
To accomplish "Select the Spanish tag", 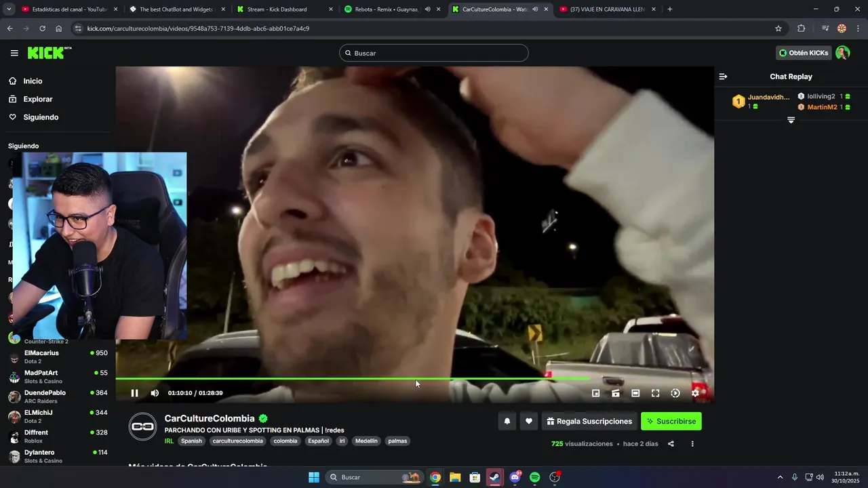I will point(191,441).
